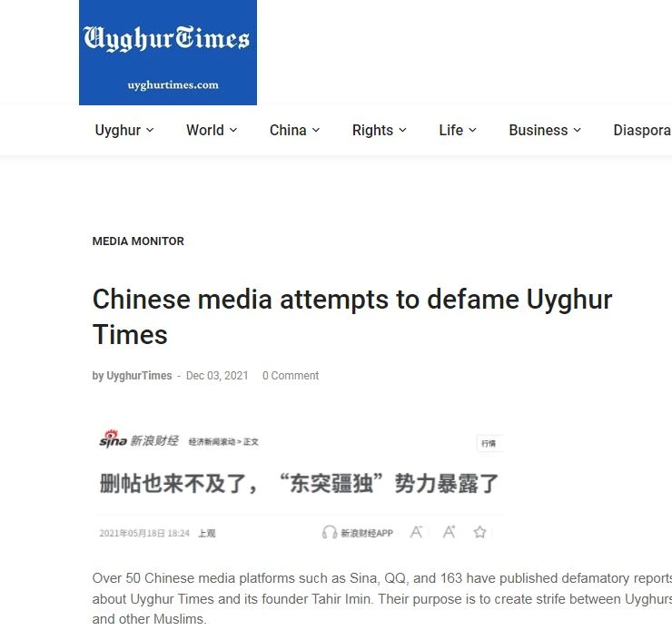The width and height of the screenshot is (672, 630).
Task: Click the headphone icon beside 新浪财经APP
Action: (329, 532)
